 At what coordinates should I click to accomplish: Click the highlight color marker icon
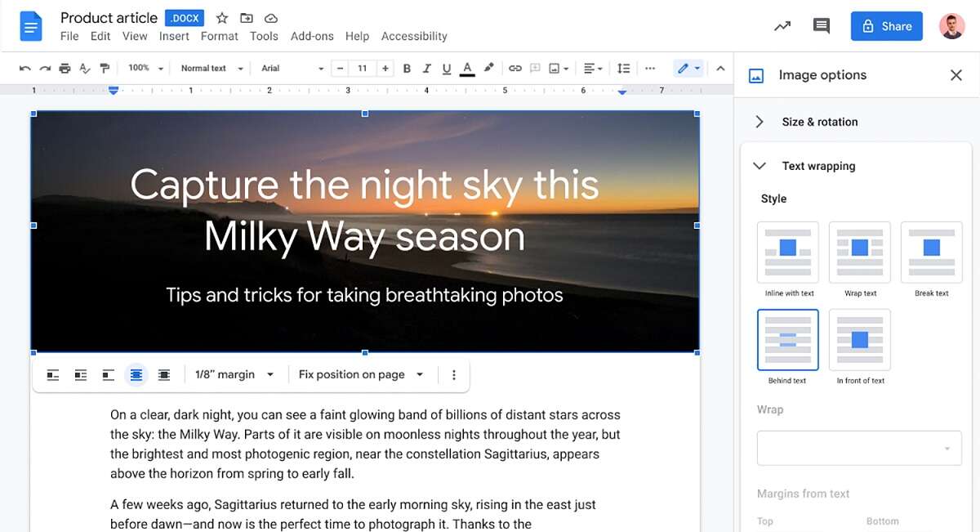click(488, 69)
